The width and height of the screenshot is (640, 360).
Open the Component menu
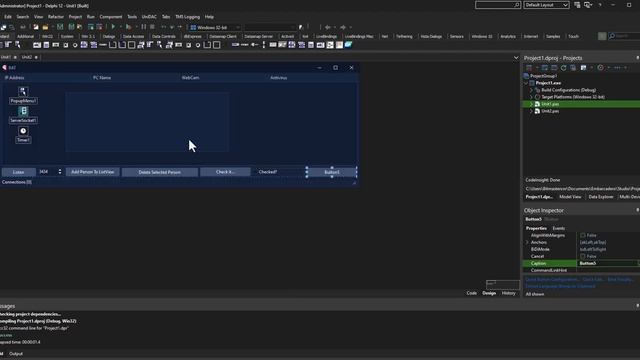point(111,17)
